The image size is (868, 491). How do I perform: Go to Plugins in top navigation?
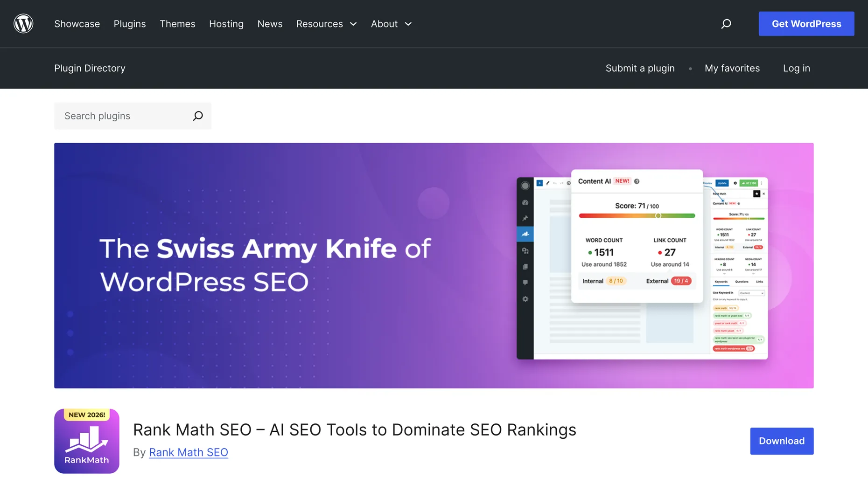pyautogui.click(x=130, y=24)
